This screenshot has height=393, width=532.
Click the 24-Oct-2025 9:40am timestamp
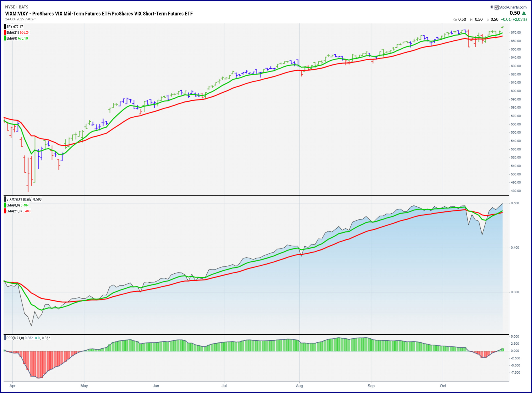21,19
